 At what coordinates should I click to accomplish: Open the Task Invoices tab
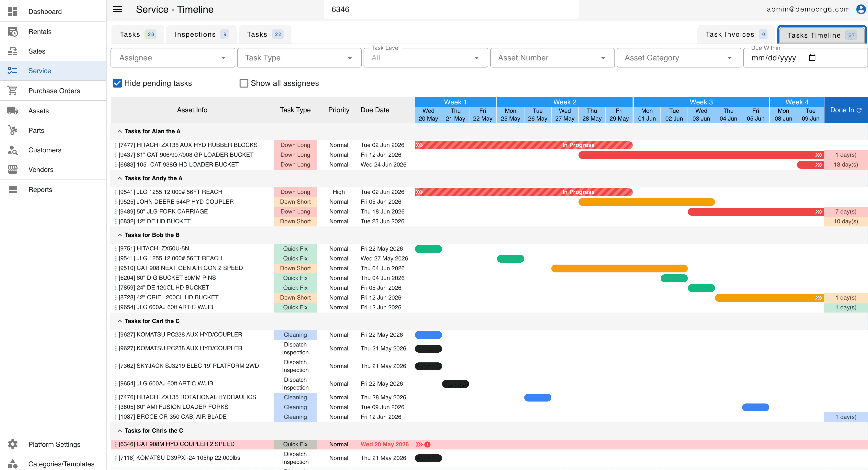(x=736, y=34)
